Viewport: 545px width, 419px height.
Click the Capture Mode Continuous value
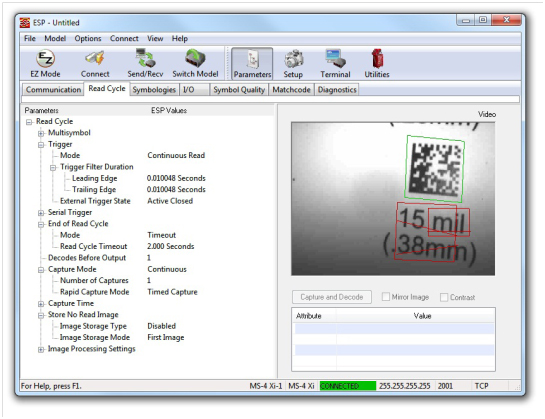(167, 269)
